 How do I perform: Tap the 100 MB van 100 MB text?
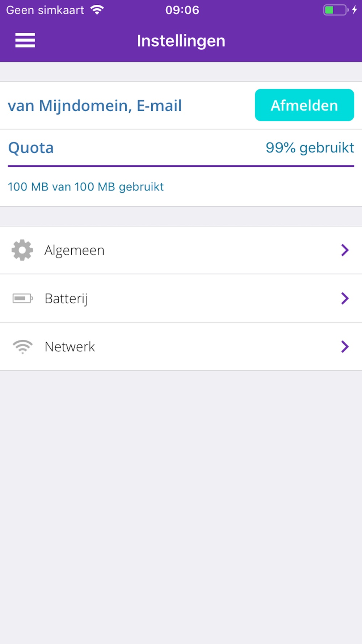tap(86, 187)
